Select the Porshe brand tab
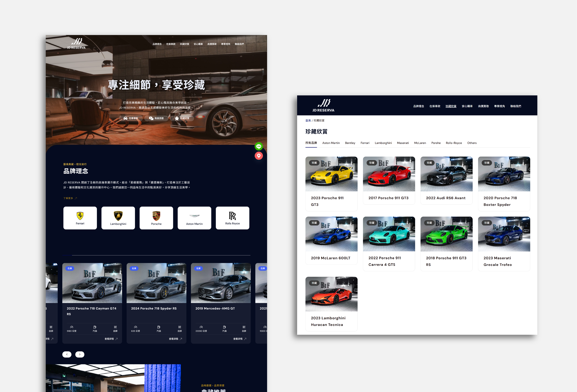The width and height of the screenshot is (577, 392). pos(436,143)
